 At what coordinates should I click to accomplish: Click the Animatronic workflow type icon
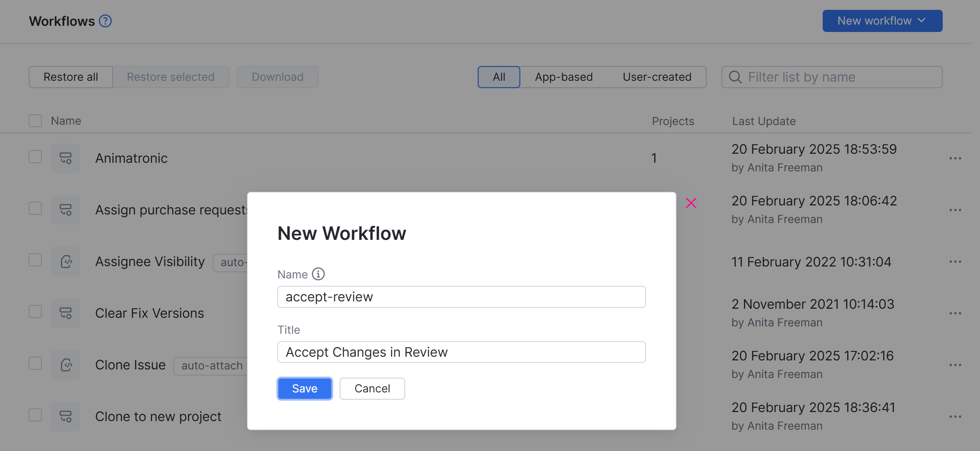[66, 158]
